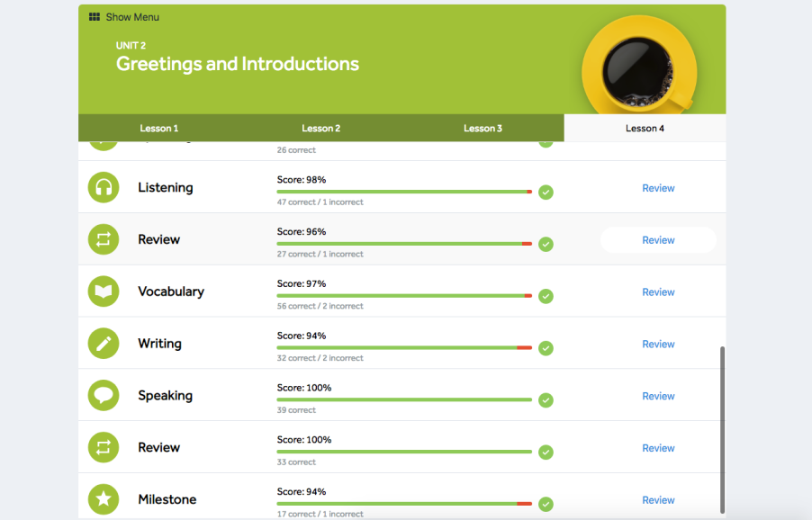The image size is (812, 520).
Task: Click the 'UNIT 2' label
Action: 131,46
